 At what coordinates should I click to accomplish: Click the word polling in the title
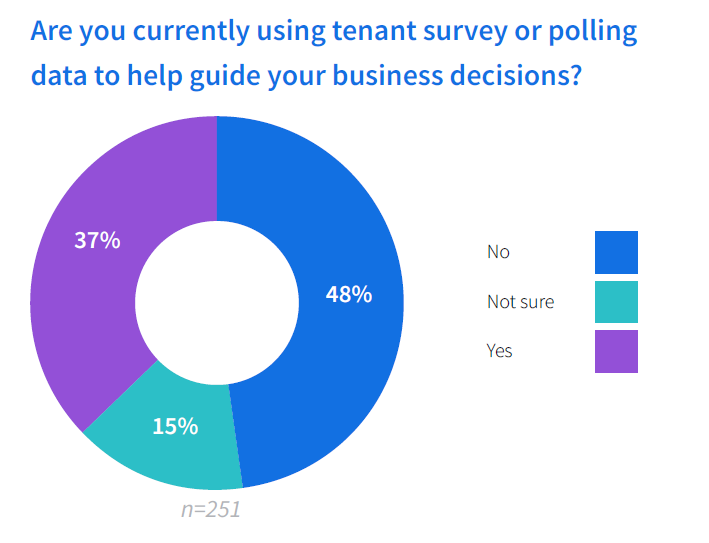point(593,33)
